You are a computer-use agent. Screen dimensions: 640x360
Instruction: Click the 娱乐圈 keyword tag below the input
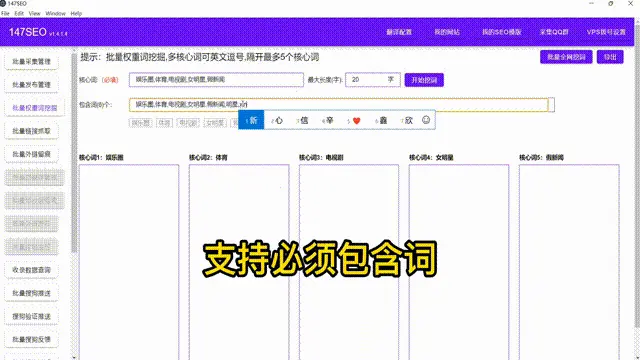pyautogui.click(x=140, y=123)
